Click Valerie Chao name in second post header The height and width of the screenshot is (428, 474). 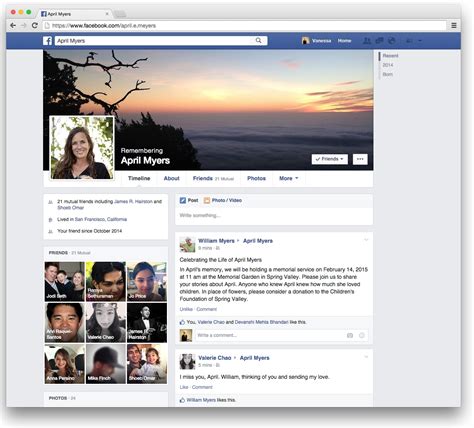point(215,358)
